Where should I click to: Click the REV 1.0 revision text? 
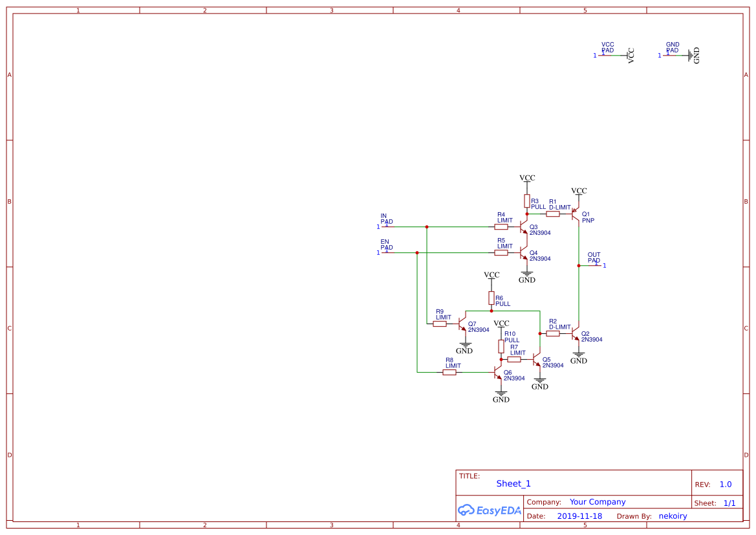(724, 483)
